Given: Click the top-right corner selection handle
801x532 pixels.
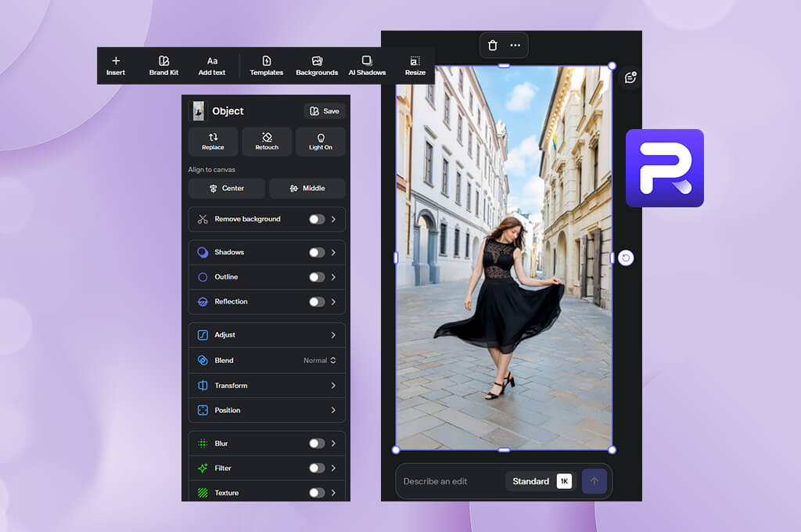Looking at the screenshot, I should [612, 66].
